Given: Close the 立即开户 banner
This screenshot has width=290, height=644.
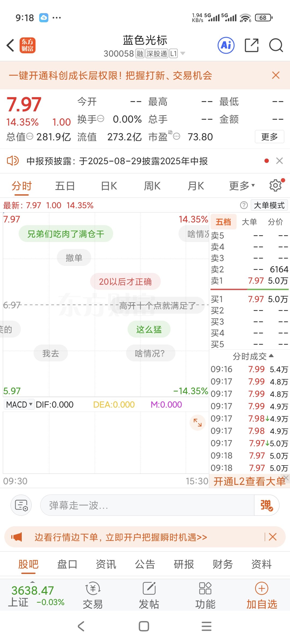Looking at the screenshot, I should (273, 537).
